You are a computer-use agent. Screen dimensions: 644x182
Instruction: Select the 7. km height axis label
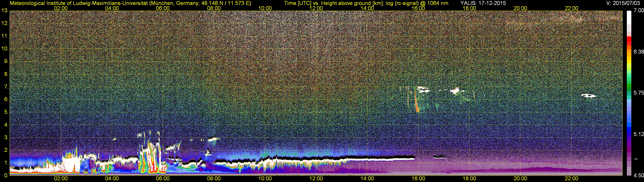tap(6, 87)
